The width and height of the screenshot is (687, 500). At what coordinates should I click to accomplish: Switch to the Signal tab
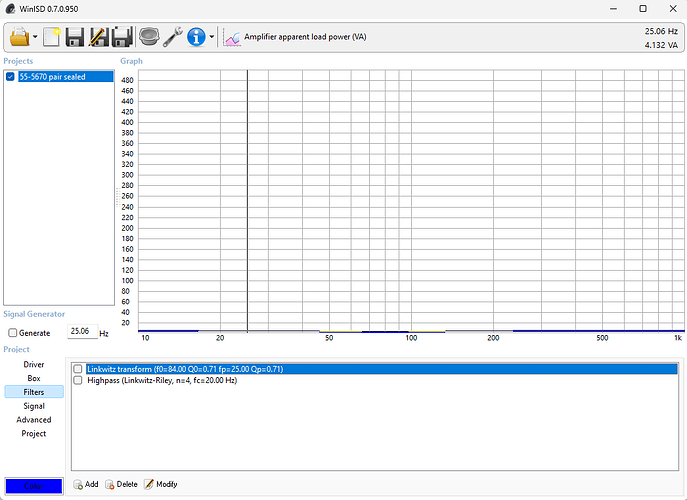point(34,406)
